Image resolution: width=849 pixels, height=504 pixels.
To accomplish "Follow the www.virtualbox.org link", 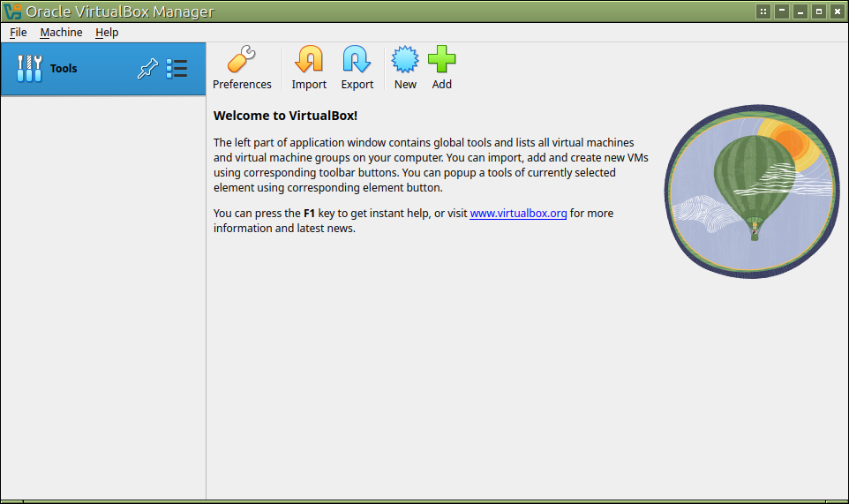I will point(518,214).
